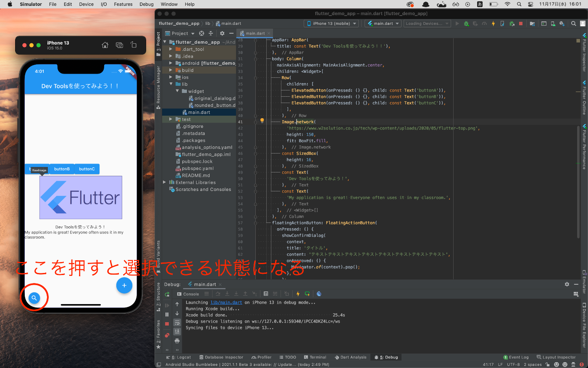The height and width of the screenshot is (368, 588).
Task: Open View Breakpoints red circles icon
Action: [x=167, y=335]
